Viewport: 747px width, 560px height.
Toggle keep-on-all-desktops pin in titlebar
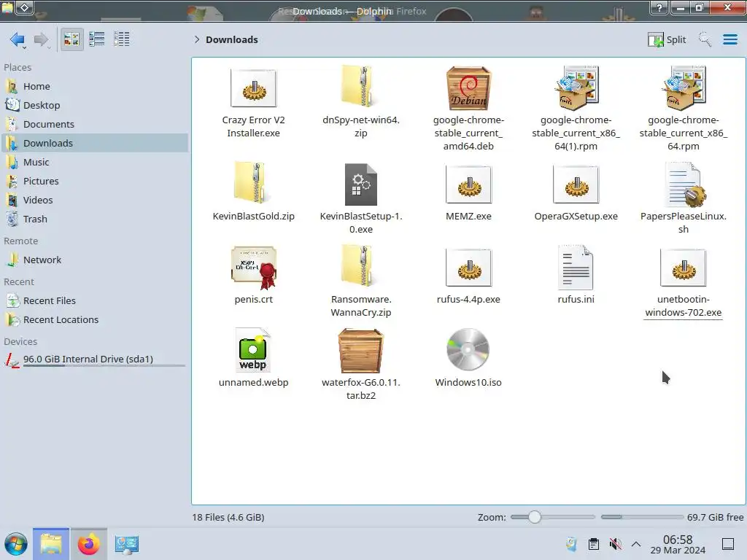25,7
